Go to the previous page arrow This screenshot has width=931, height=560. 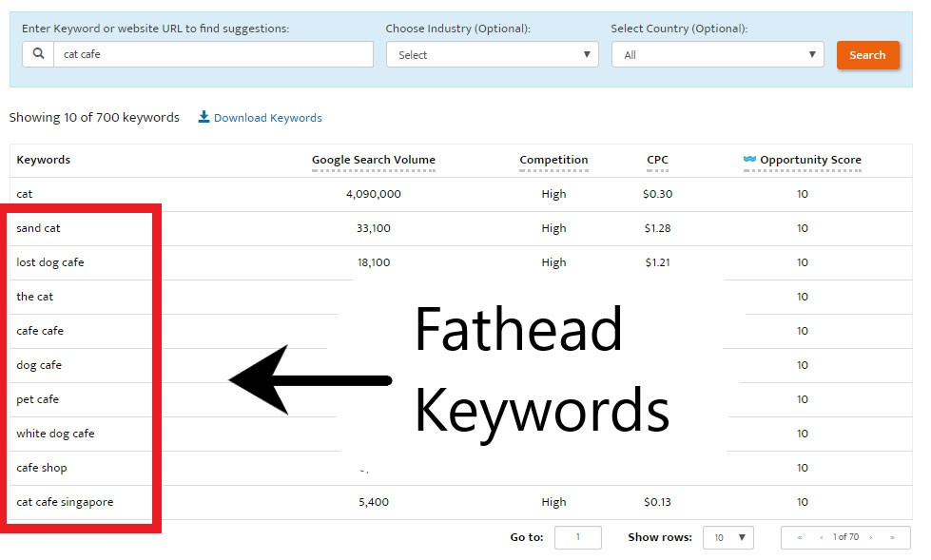[x=821, y=538]
